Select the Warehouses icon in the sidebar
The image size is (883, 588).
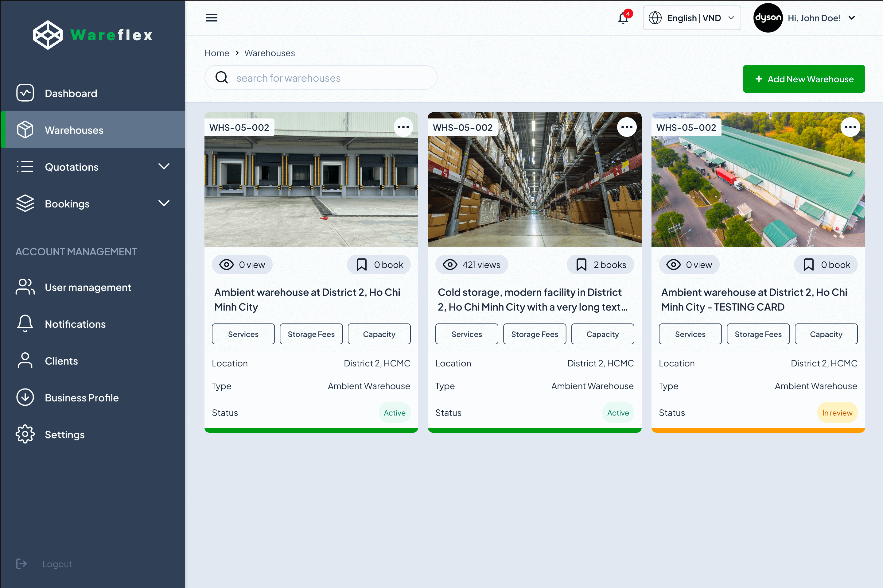(x=25, y=130)
